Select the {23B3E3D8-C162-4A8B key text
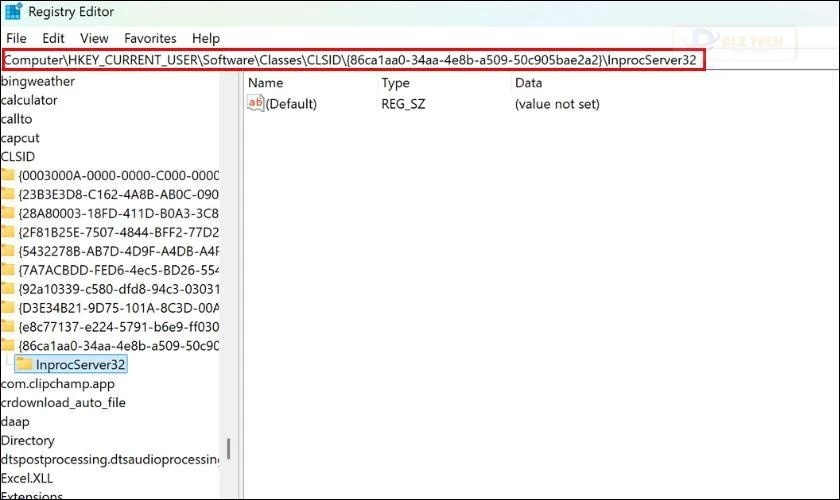The width and height of the screenshot is (840, 500). (118, 195)
